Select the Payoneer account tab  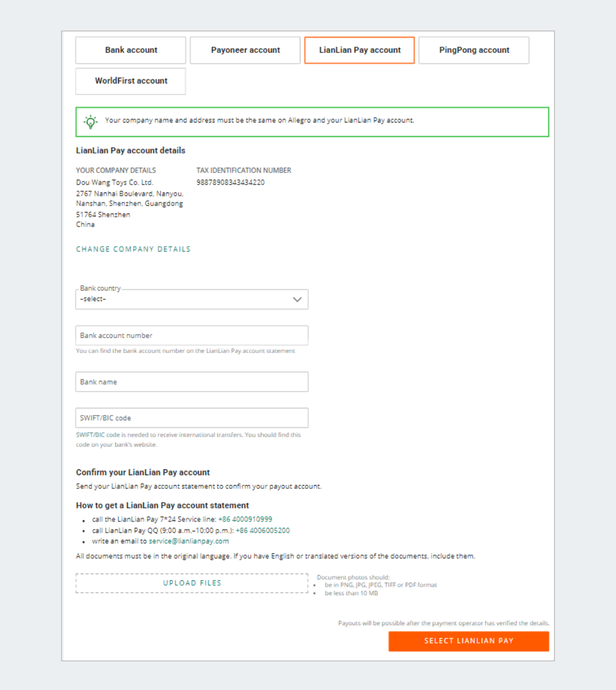[x=245, y=50]
